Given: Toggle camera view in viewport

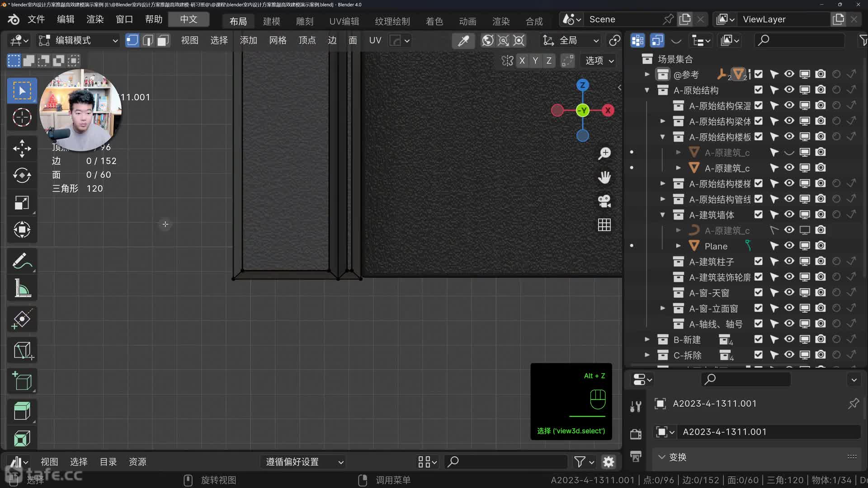Looking at the screenshot, I should pos(604,201).
